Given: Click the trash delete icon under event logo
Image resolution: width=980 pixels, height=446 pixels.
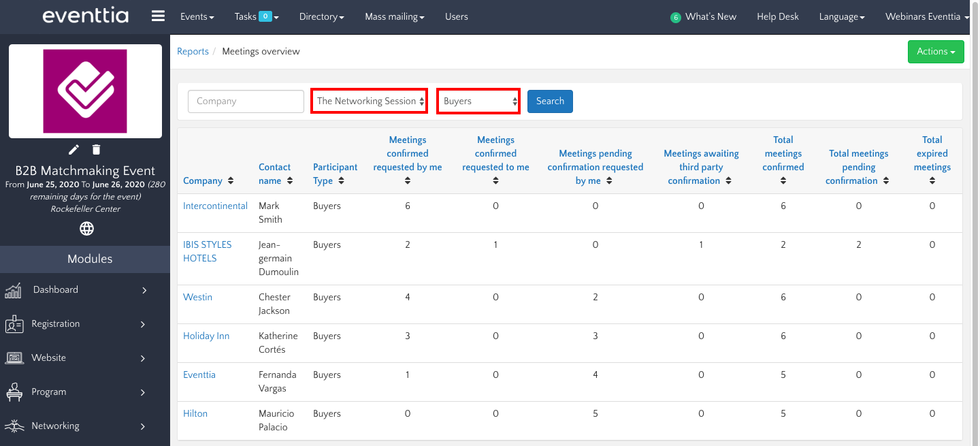Looking at the screenshot, I should (97, 149).
